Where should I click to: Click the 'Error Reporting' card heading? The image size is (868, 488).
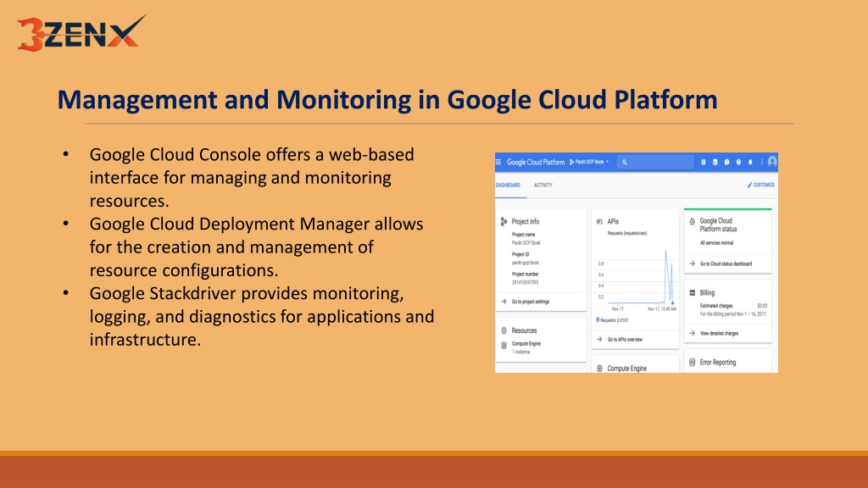pos(717,363)
